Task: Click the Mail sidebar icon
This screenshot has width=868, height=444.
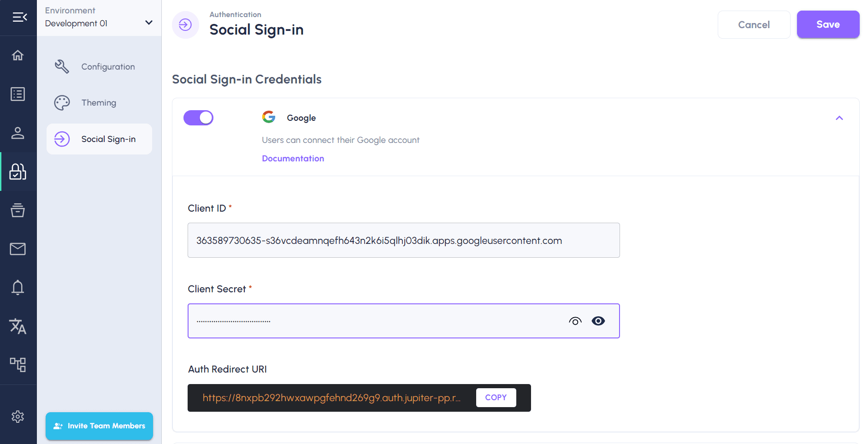Action: tap(18, 249)
